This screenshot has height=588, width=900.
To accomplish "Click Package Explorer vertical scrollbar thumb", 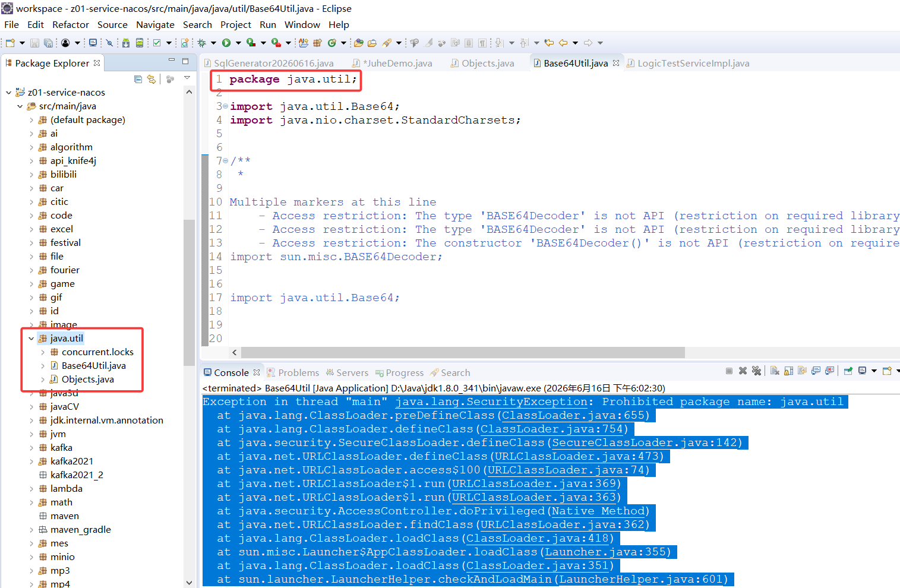I will 189,292.
